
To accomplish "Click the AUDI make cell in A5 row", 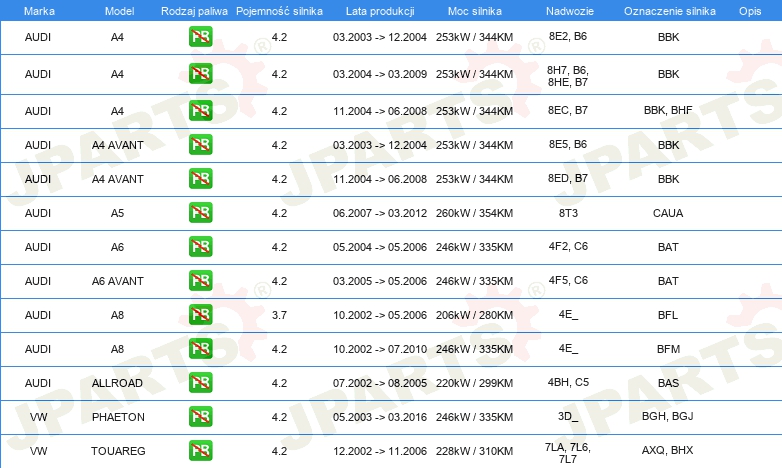I will [x=38, y=213].
